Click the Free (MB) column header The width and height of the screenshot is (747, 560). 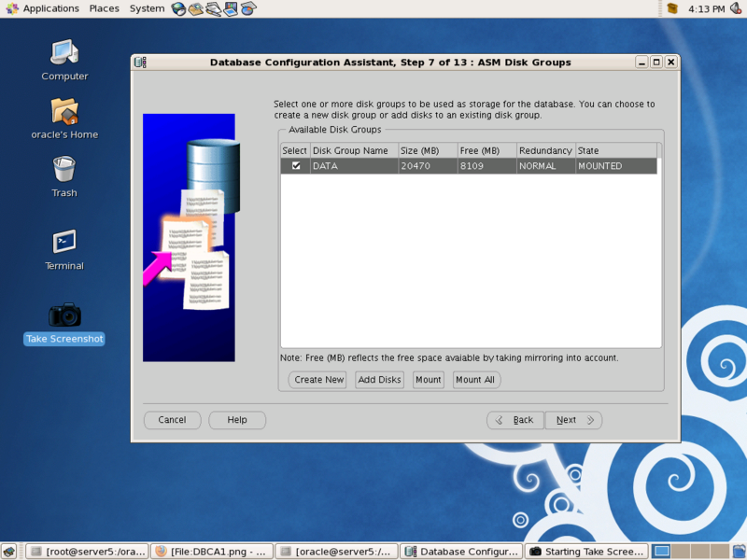[x=486, y=150]
